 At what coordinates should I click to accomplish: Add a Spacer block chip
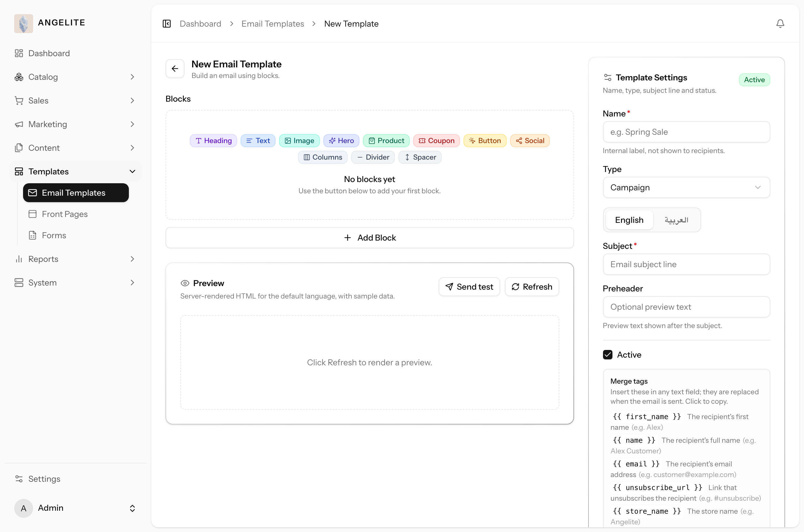pyautogui.click(x=420, y=157)
